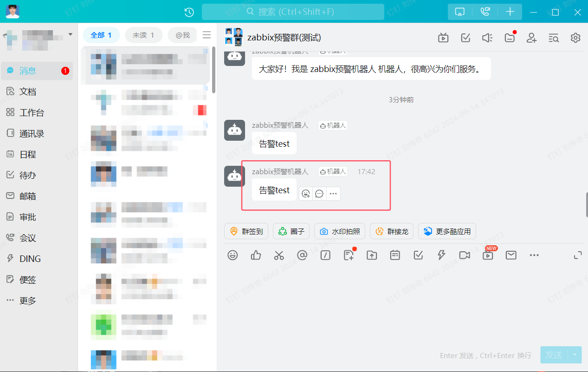Click the conversation list scrollbar
The height and width of the screenshot is (372, 588).
(x=213, y=70)
